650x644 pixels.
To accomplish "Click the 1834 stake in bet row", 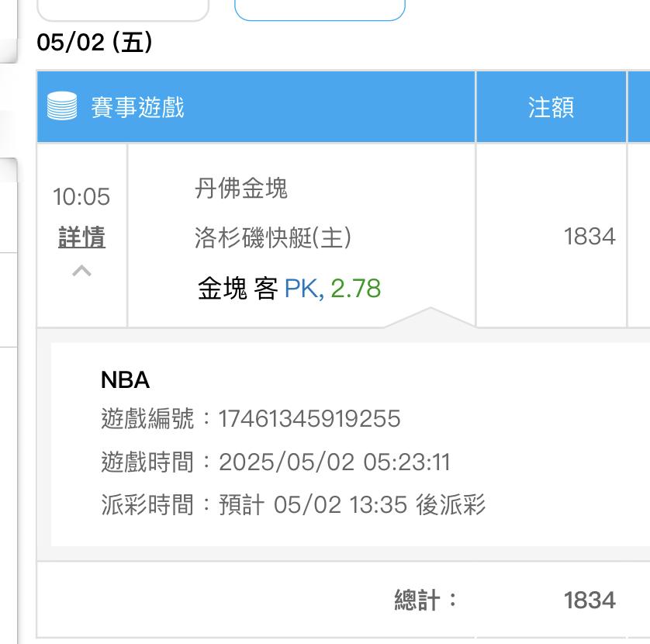I will coord(589,236).
